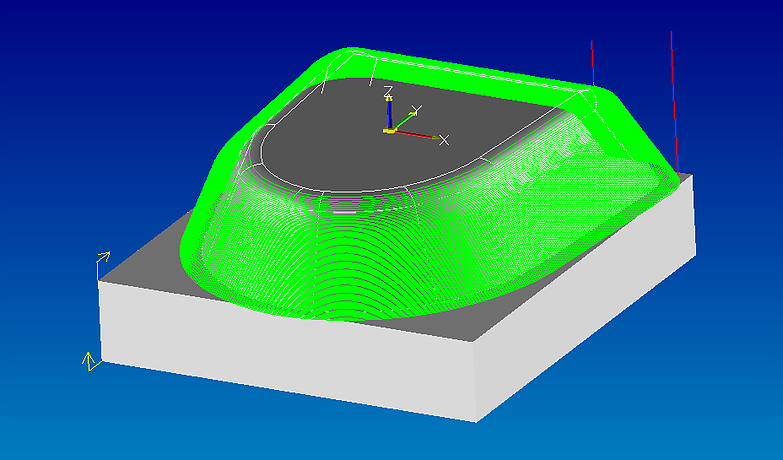The image size is (783, 460).
Task: Pick the shorter red rapid-move line
Action: tap(593, 63)
